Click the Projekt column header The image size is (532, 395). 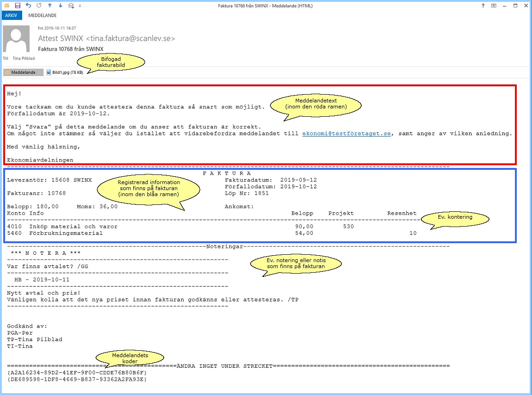[x=341, y=213]
